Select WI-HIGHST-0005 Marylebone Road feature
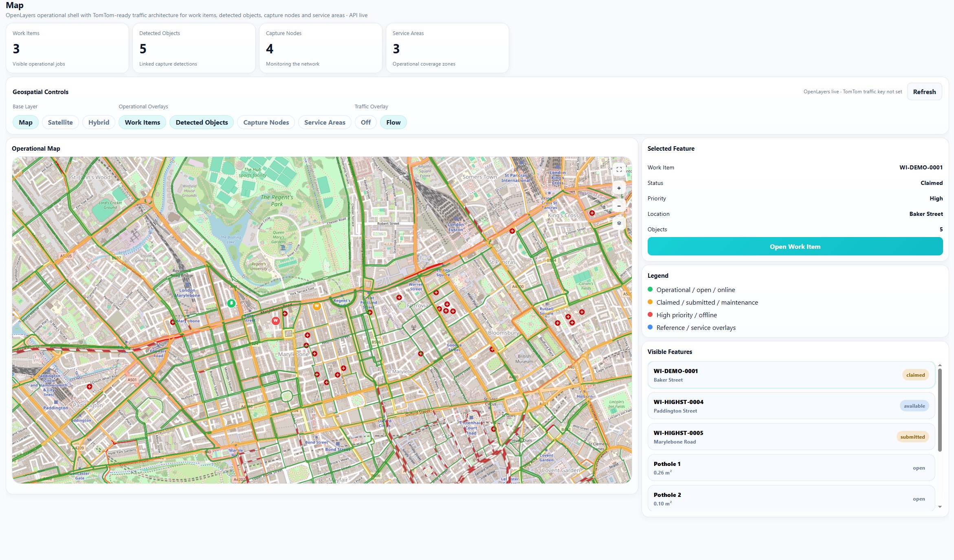 pyautogui.click(x=791, y=437)
